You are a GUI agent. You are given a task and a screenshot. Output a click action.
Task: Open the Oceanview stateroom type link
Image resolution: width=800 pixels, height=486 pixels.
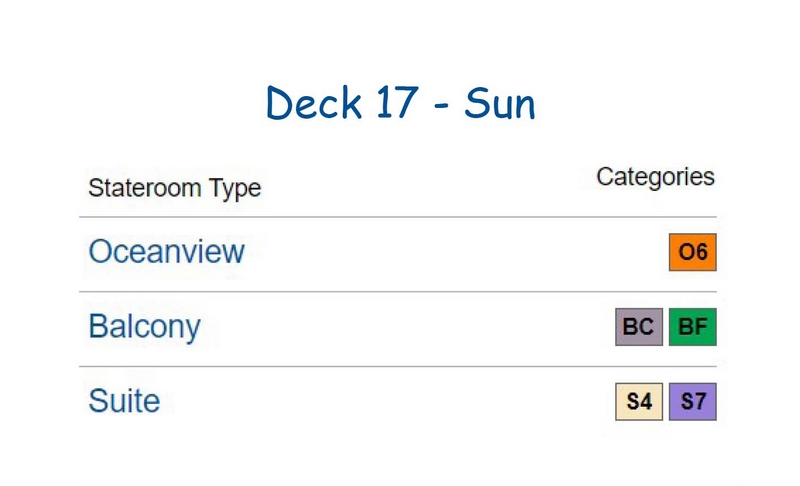[166, 251]
